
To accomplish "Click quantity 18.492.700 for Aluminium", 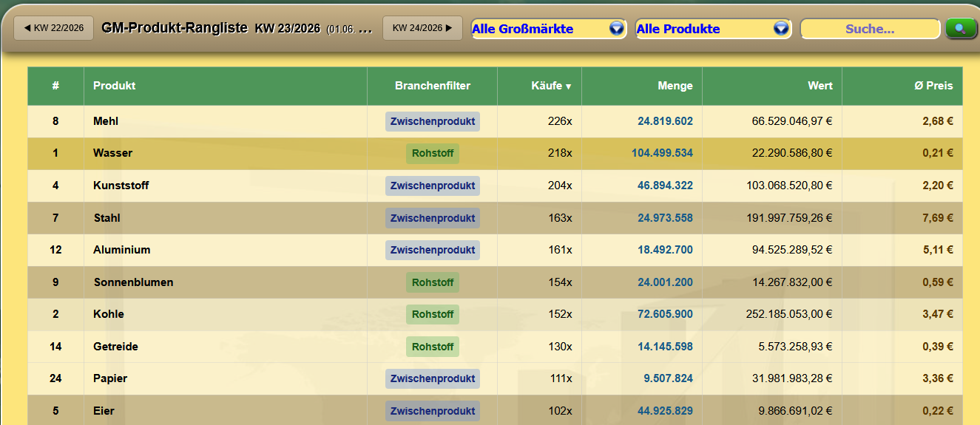I will 665,250.
